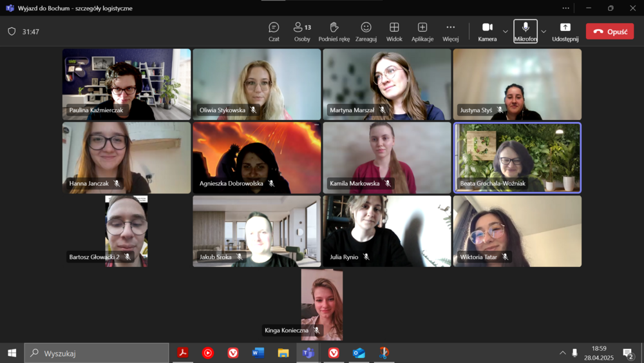Expand the Mikrofon options dropdown arrow

point(544,32)
